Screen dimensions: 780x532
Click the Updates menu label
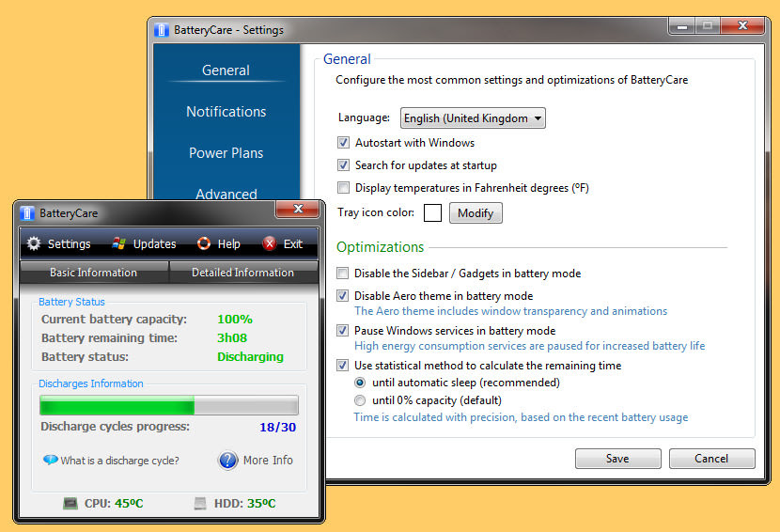[x=155, y=243]
